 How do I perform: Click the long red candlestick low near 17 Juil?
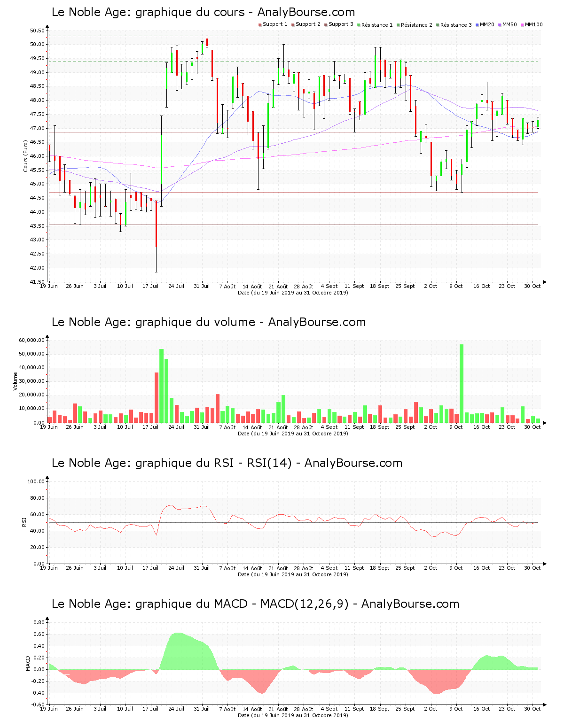156,237
